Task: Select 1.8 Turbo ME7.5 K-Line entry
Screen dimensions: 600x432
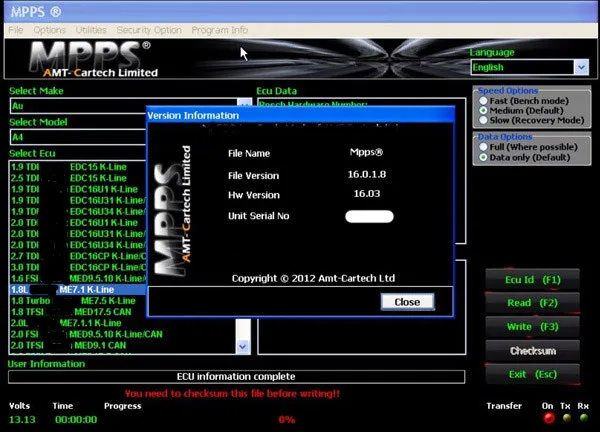Action: click(78, 301)
